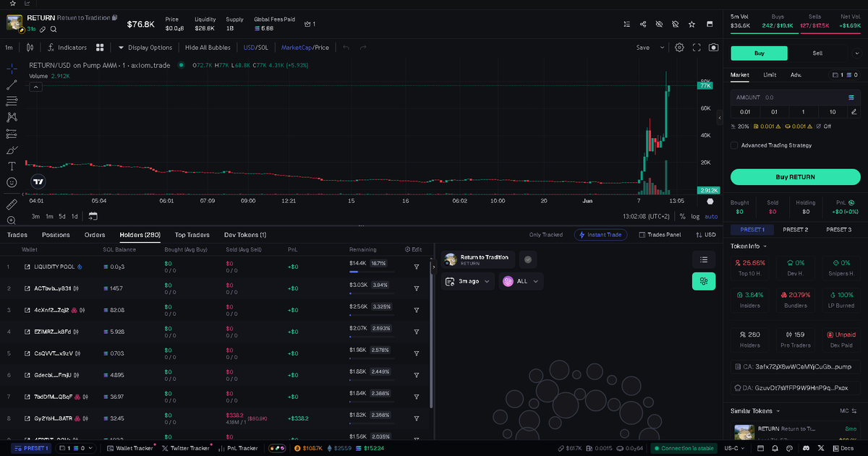Search token with magnifier icon

point(54,29)
